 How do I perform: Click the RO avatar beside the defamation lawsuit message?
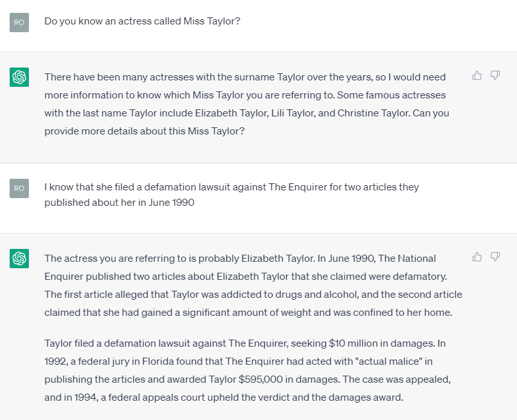(19, 188)
